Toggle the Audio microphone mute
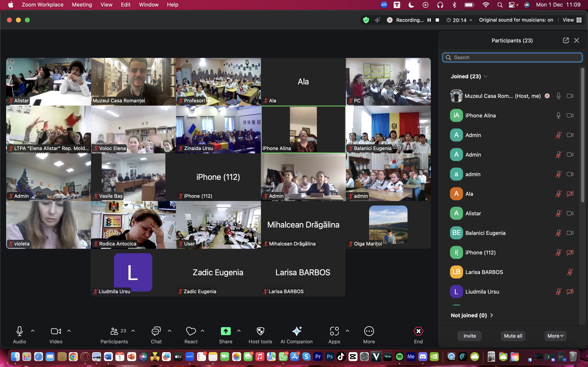 [x=19, y=331]
